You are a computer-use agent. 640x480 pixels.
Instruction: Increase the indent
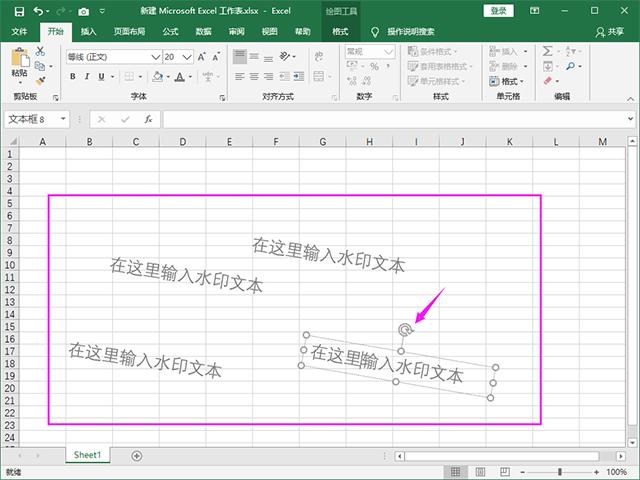299,76
